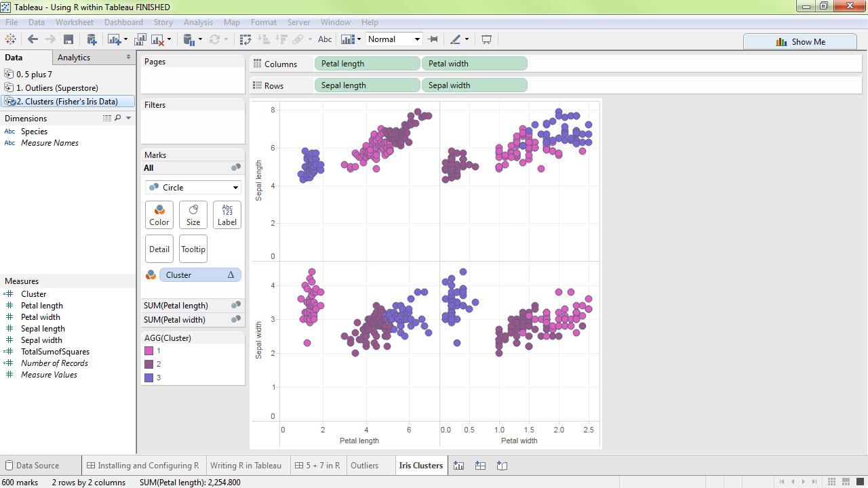Open the Analysis menu
868x488 pixels.
point(198,22)
